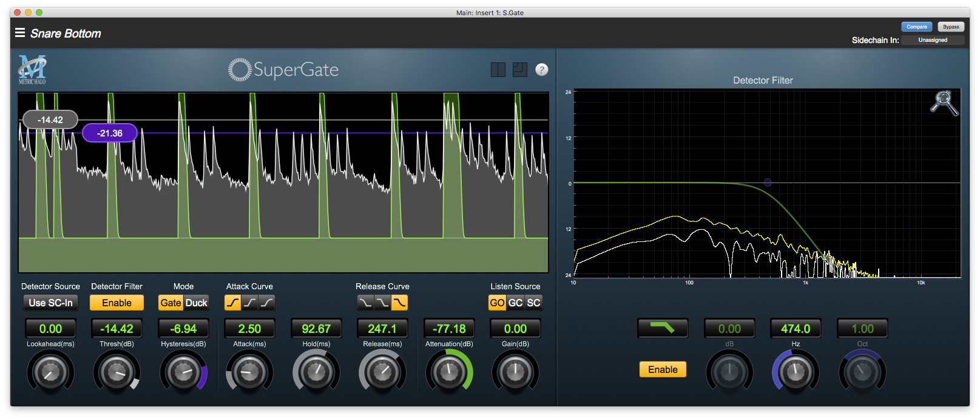Click the detector filter Oct knob
The image size is (980, 419).
862,372
